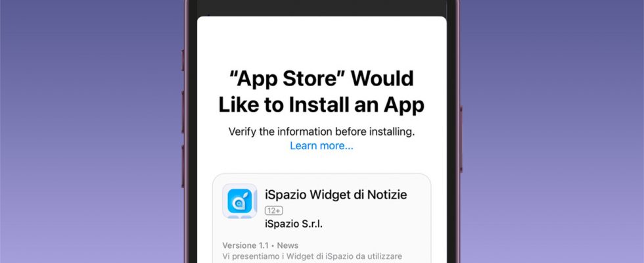Screen dimensions: 644x263
Task: Tap the Verify the information before installing text
Action: point(321,132)
